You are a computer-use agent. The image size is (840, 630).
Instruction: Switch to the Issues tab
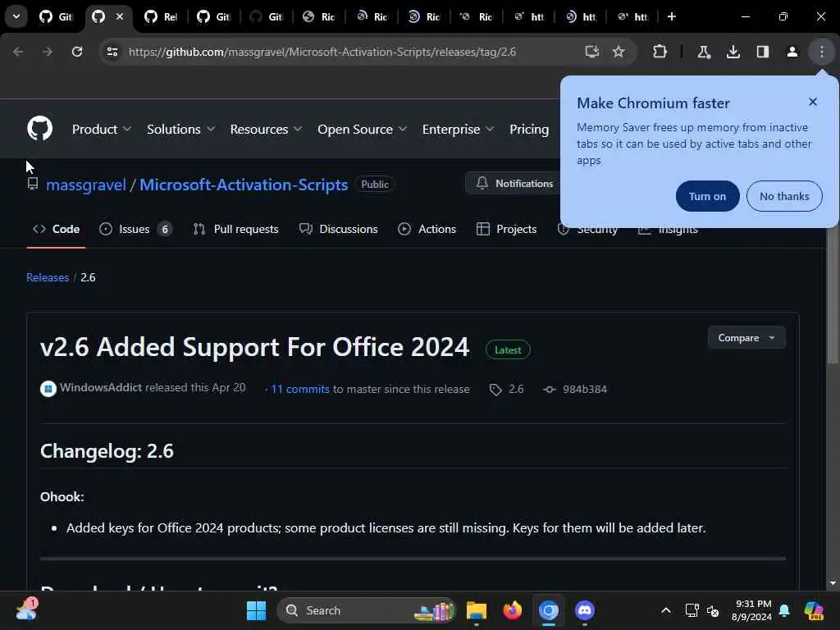[x=135, y=230]
